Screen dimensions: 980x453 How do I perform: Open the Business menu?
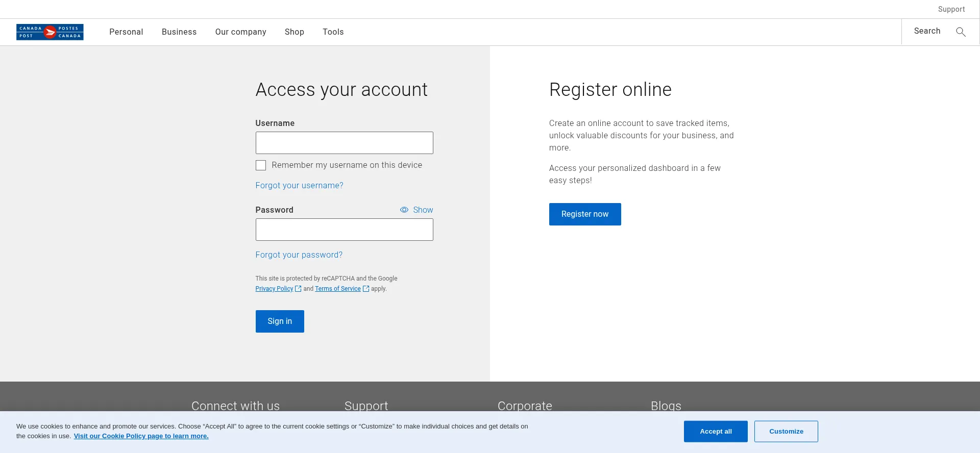(x=179, y=32)
